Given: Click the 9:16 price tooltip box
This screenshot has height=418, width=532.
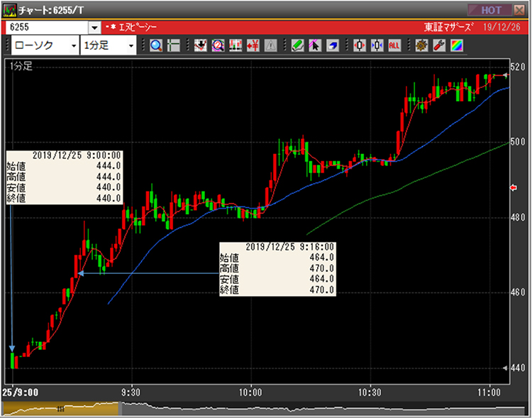Looking at the screenshot, I should coord(277,268).
